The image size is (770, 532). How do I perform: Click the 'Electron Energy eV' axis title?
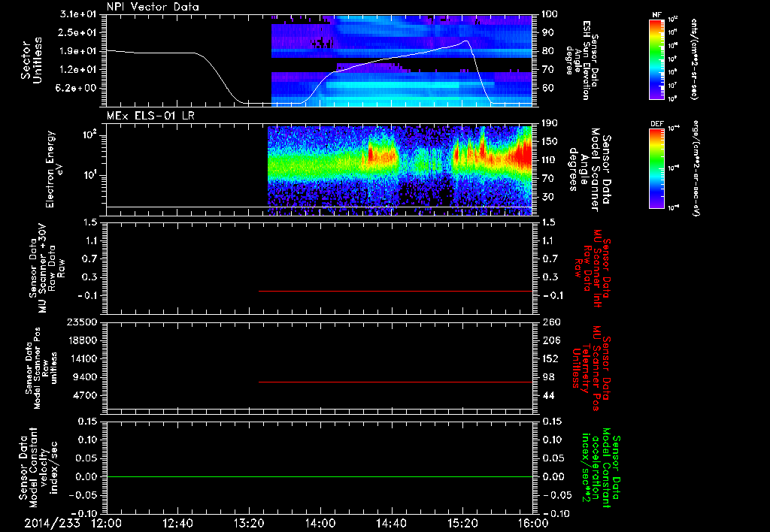54,169
